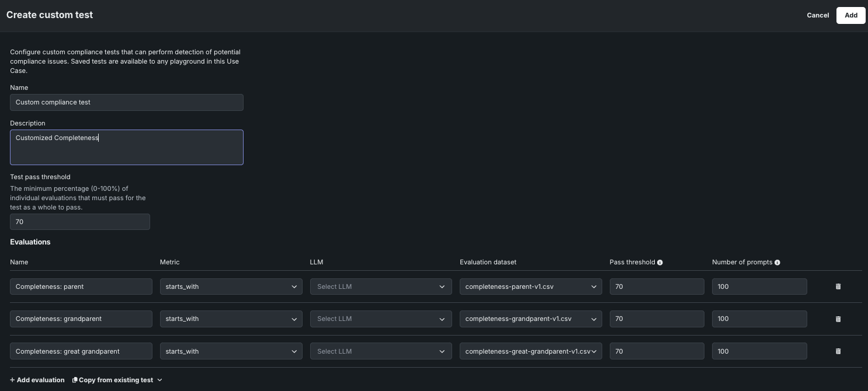Focus the Description text area
868x391 pixels.
point(126,148)
